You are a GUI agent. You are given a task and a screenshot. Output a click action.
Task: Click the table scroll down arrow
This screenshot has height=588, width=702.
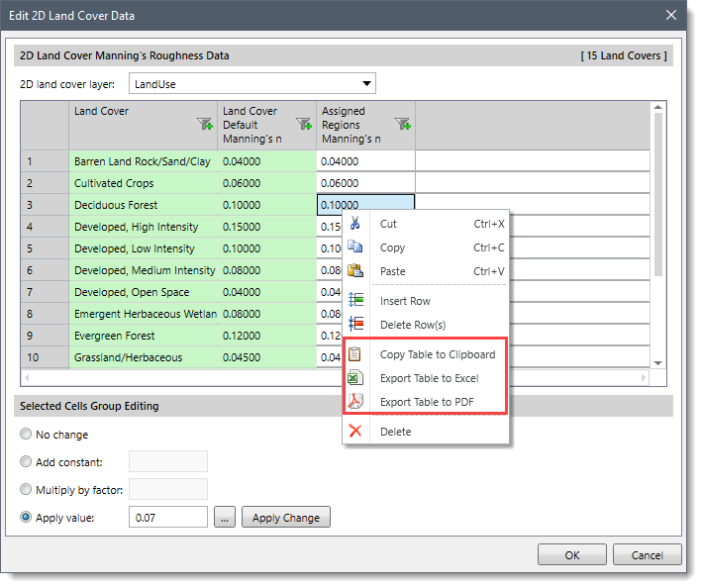[657, 363]
